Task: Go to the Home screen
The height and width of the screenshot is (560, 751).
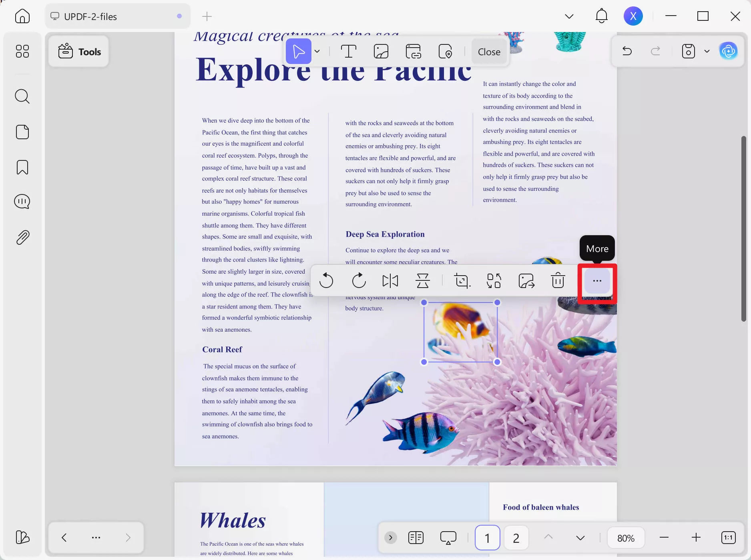Action: tap(22, 16)
